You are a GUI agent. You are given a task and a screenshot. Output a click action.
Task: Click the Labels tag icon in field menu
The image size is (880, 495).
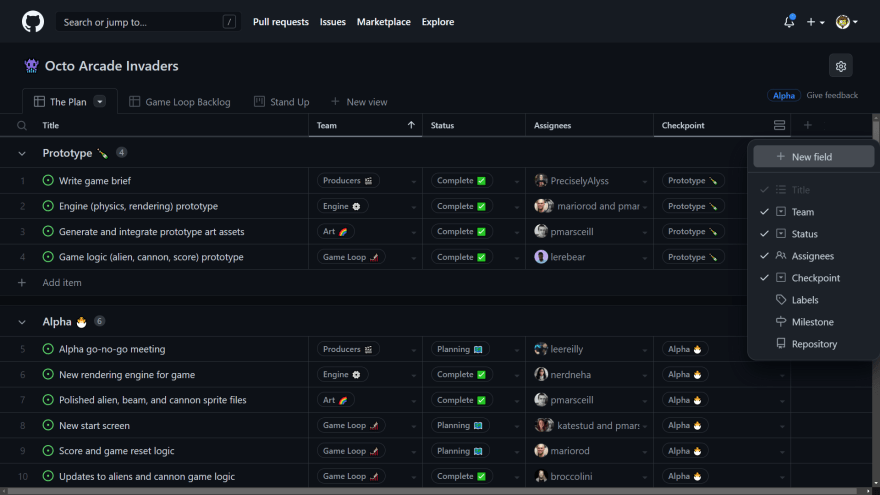[781, 300]
